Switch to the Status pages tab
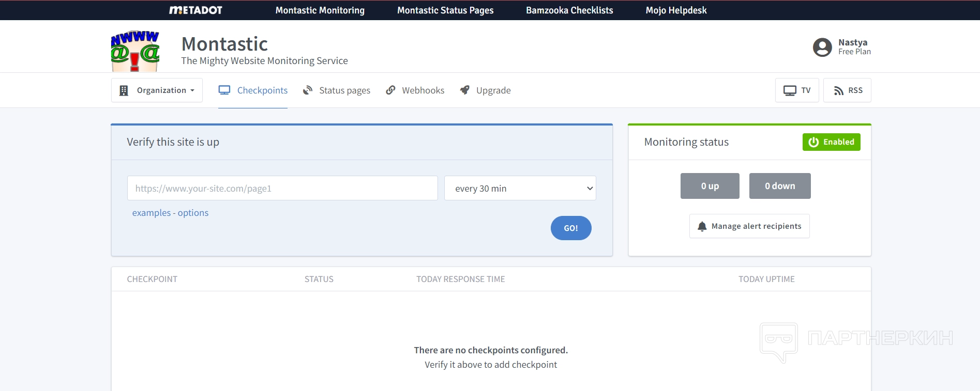This screenshot has height=391, width=980. pyautogui.click(x=337, y=90)
